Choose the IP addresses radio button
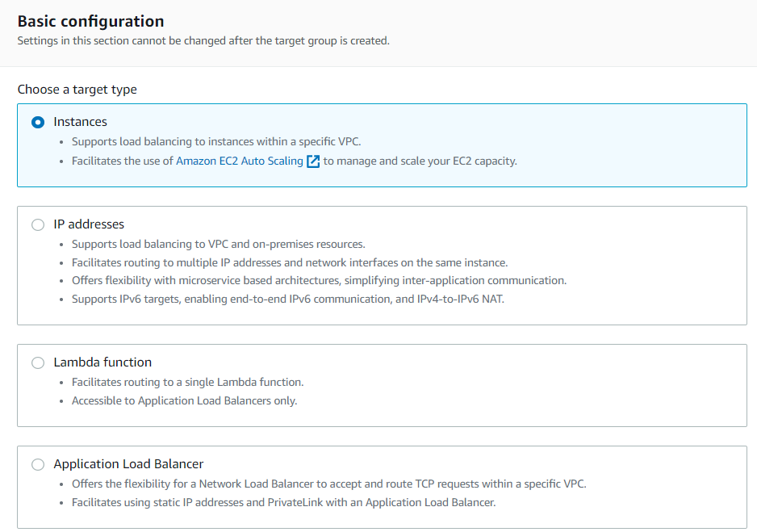 click(38, 224)
